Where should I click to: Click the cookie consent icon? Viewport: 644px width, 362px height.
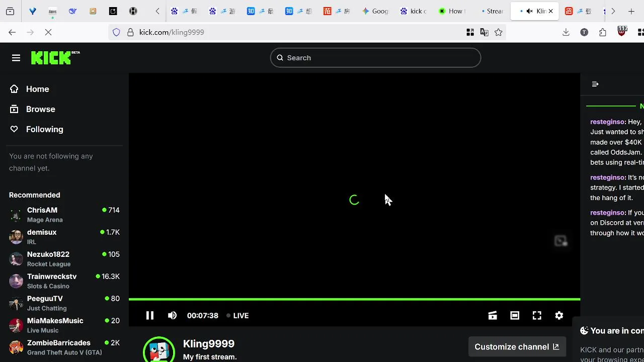point(584,330)
